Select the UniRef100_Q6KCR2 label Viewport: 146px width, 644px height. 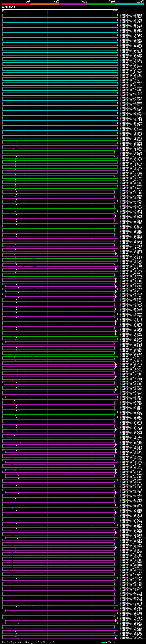tap(131, 22)
